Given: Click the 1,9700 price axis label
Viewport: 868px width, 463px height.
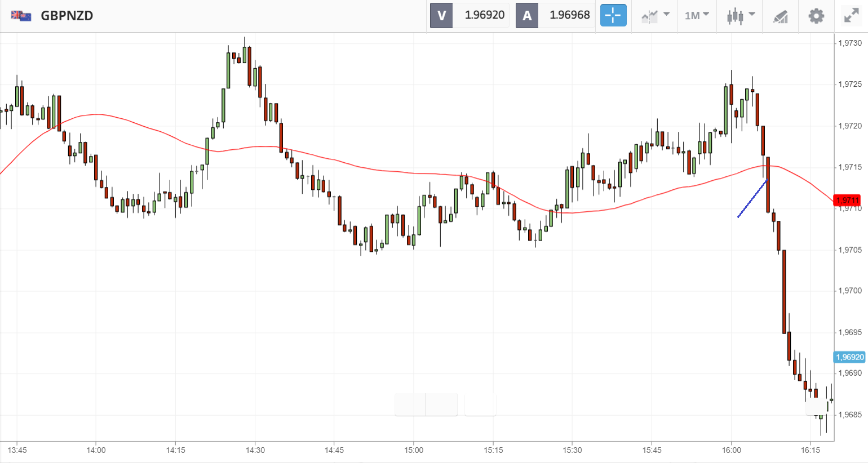Looking at the screenshot, I should (850, 291).
